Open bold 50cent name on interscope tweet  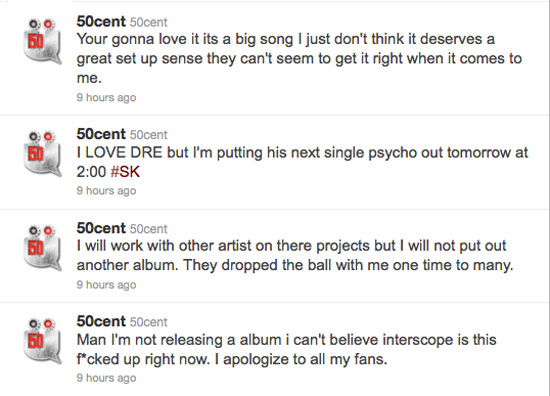(101, 321)
